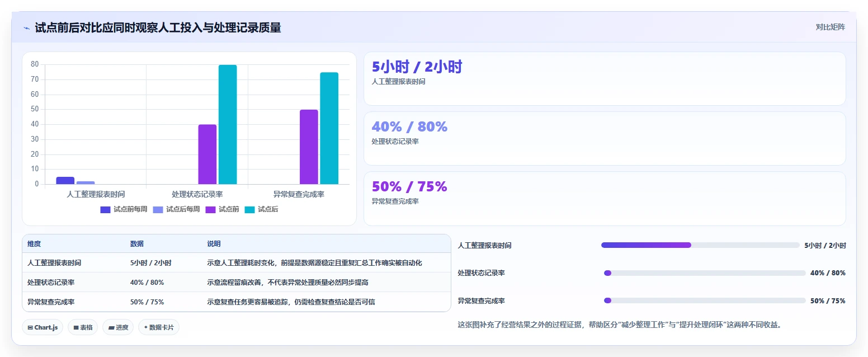Click the 40% / 80% data card value
This screenshot has height=357, width=868.
[409, 127]
